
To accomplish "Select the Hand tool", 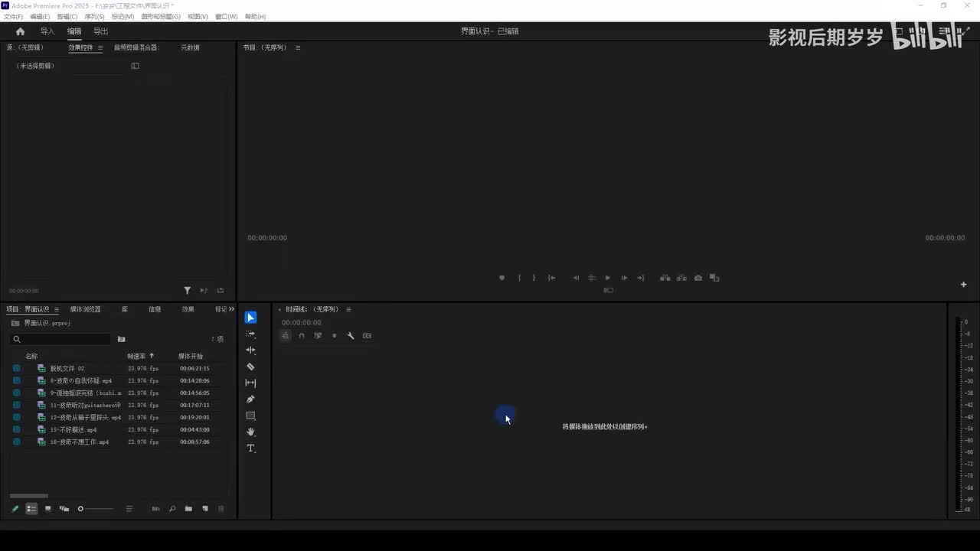I will click(x=250, y=432).
